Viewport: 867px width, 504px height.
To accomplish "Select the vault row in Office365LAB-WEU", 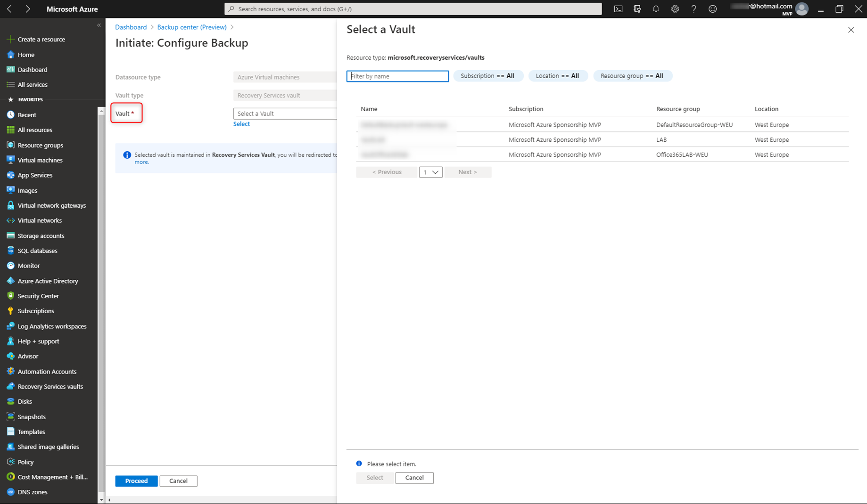I will point(602,154).
